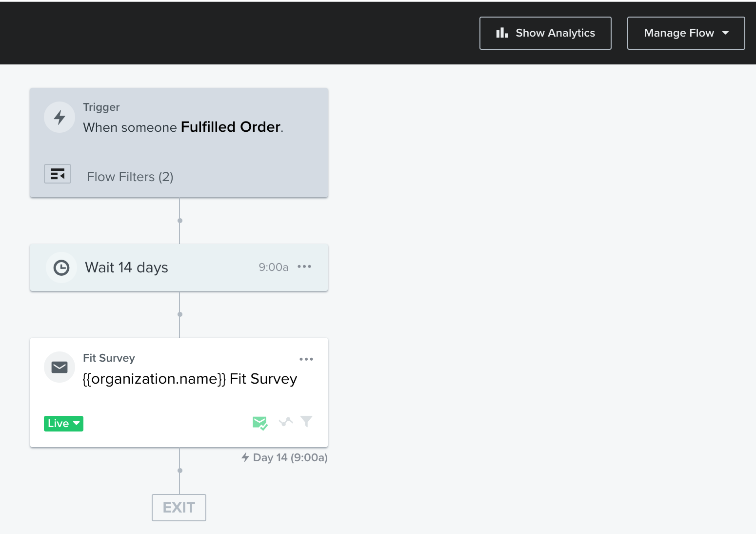This screenshot has height=534, width=756.
Task: Click the bar chart icon in Show Analytics
Action: [x=502, y=33]
